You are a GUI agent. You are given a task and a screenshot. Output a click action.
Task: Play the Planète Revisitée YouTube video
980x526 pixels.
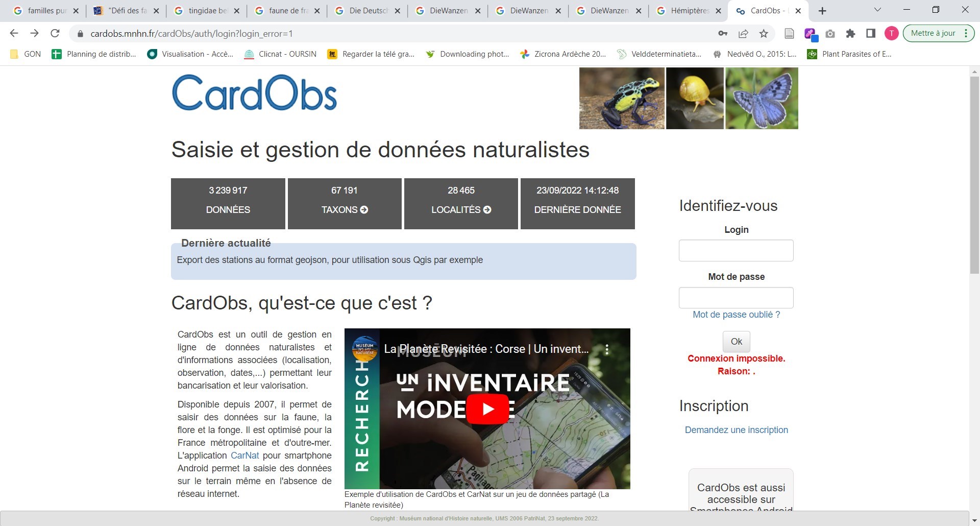(488, 409)
